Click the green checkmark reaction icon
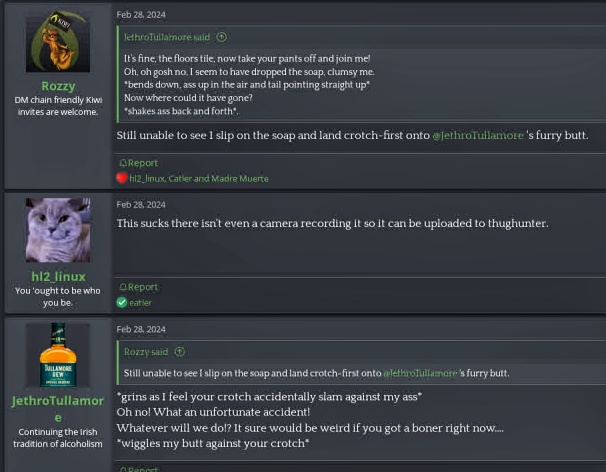Screen dimensions: 606x472 [x=122, y=302]
